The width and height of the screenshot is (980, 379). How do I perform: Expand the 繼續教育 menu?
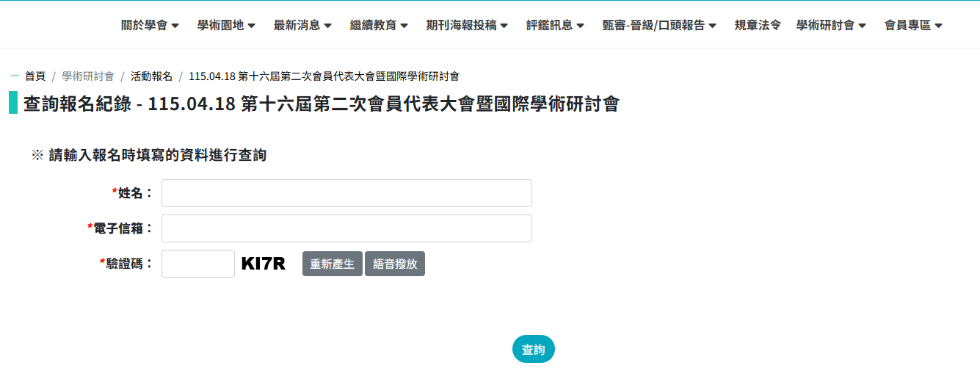[x=379, y=25]
